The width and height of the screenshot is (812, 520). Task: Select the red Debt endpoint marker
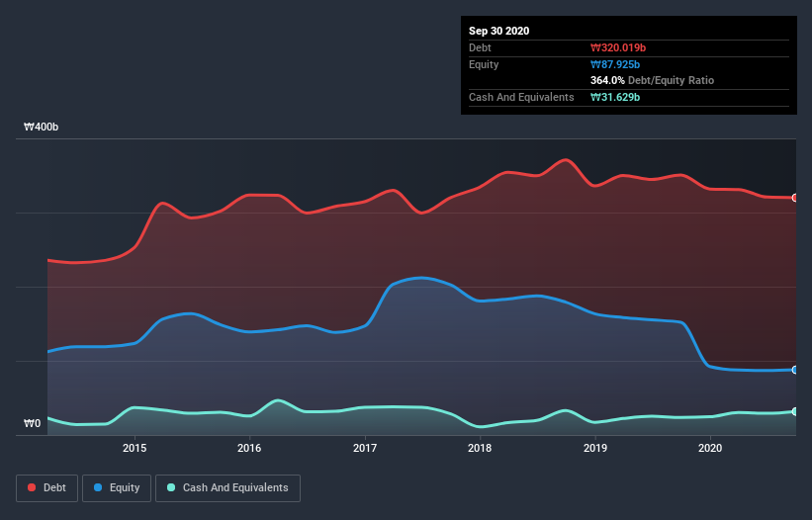click(795, 198)
